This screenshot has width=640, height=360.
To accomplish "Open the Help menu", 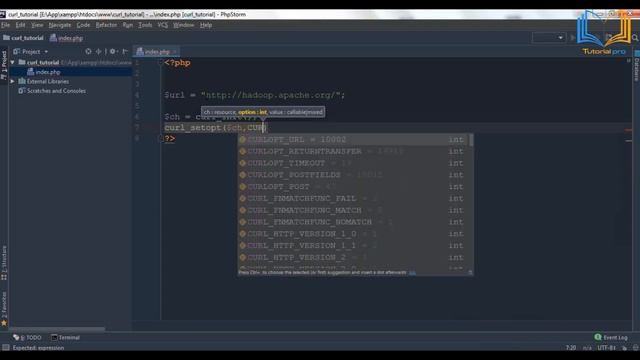I will [x=206, y=25].
